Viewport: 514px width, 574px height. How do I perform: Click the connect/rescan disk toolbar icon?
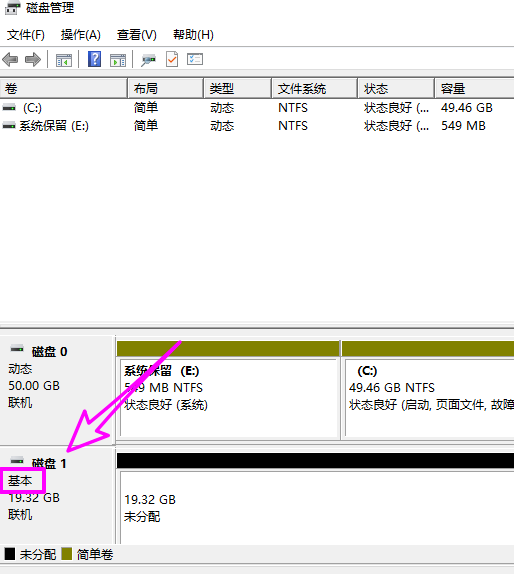(148, 60)
